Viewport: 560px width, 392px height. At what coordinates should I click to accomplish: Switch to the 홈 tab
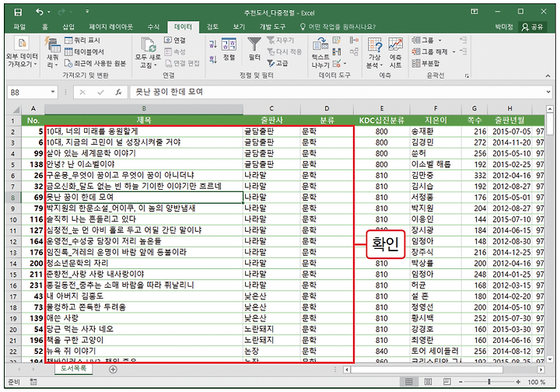click(45, 26)
